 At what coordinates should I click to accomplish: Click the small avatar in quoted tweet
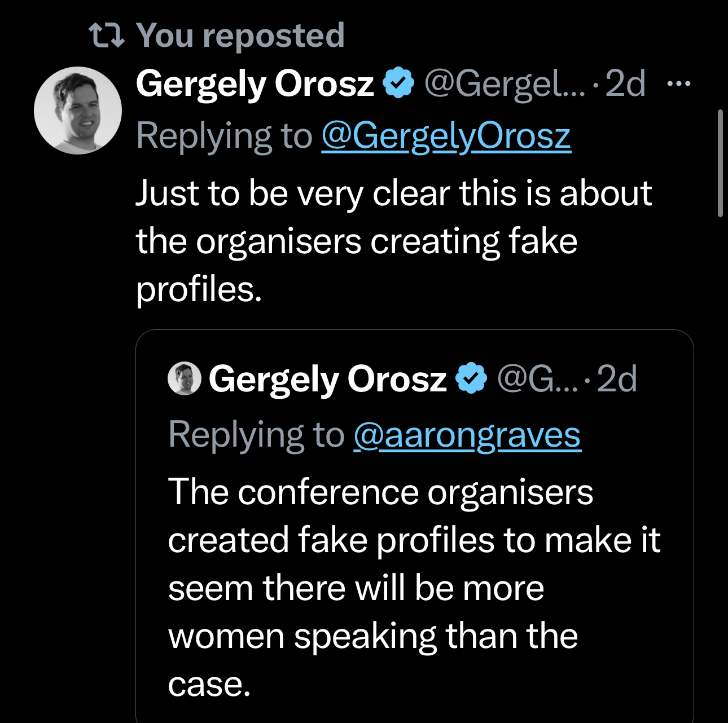click(x=185, y=378)
